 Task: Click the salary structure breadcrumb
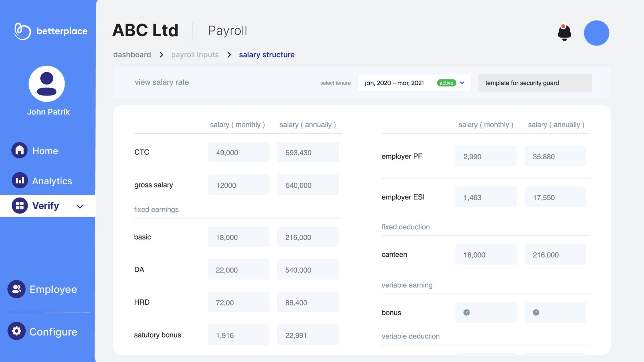266,55
